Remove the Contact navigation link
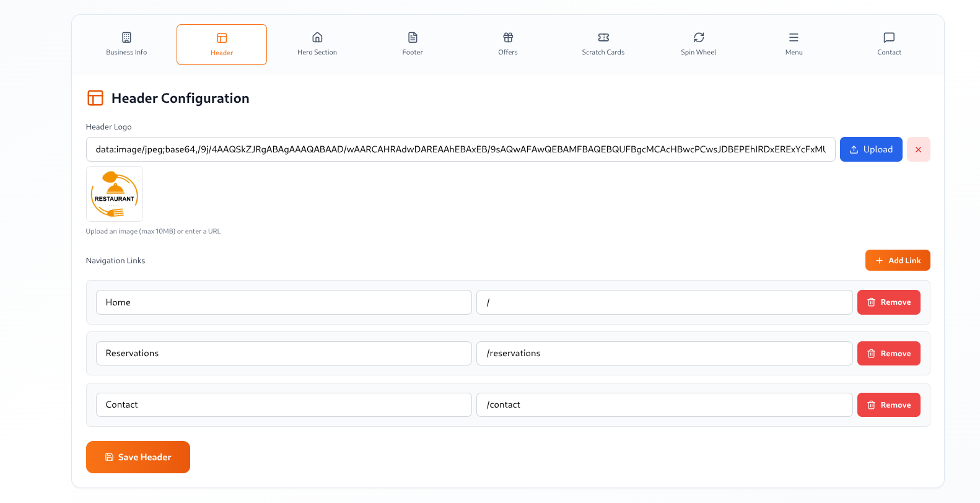980x503 pixels. pyautogui.click(x=888, y=405)
